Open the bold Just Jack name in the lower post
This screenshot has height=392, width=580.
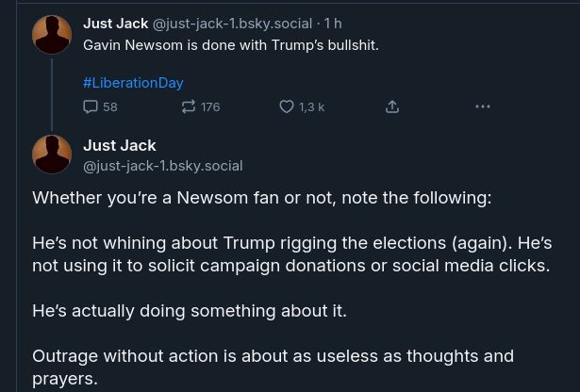point(119,145)
